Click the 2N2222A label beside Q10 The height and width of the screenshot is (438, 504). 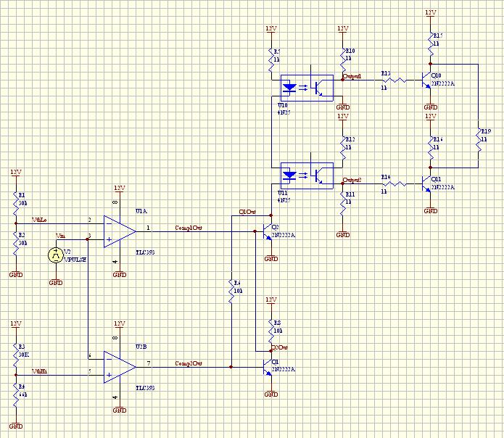click(x=443, y=83)
